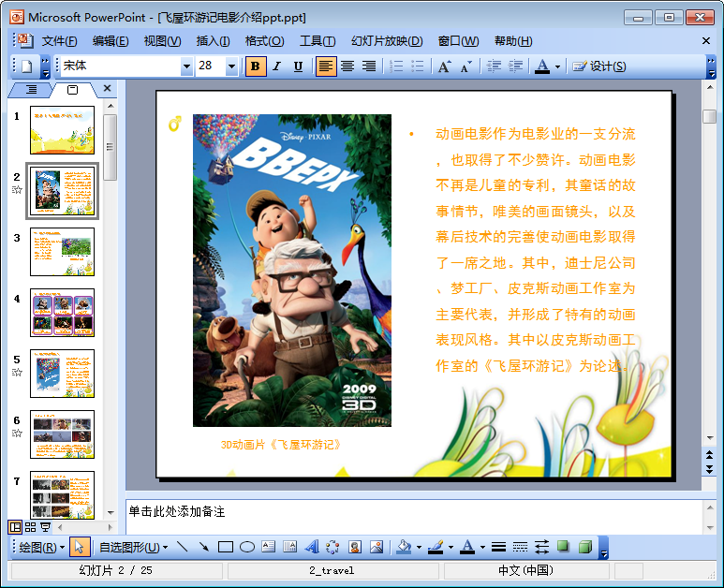The height and width of the screenshot is (588, 724).
Task: Open the 设计(S) design pane
Action: click(x=599, y=66)
